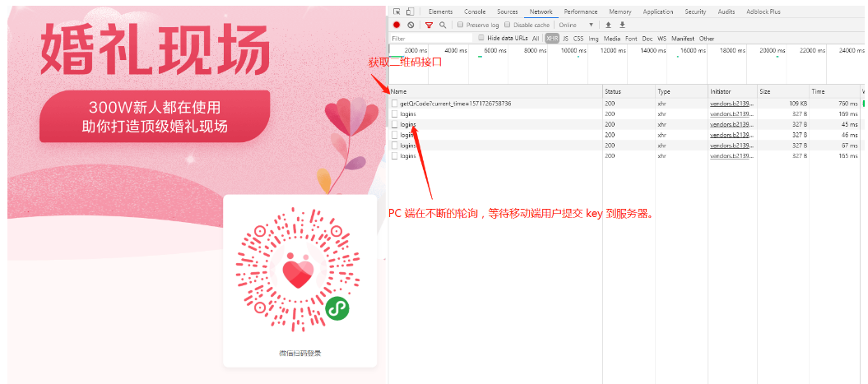Sort requests by the Type column header

682,91
